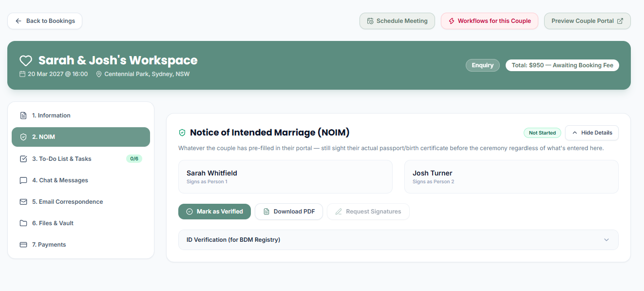Image resolution: width=644 pixels, height=291 pixels.
Task: Click Preview Couple Portal button
Action: 587,21
